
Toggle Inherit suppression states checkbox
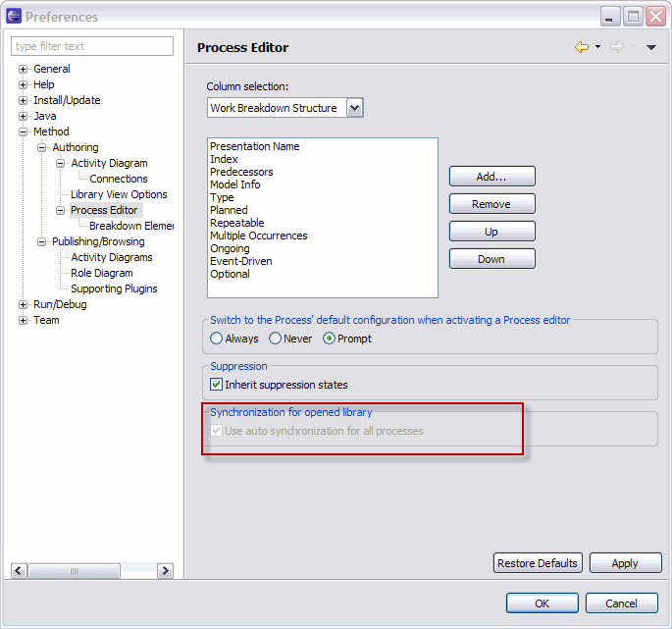point(217,385)
